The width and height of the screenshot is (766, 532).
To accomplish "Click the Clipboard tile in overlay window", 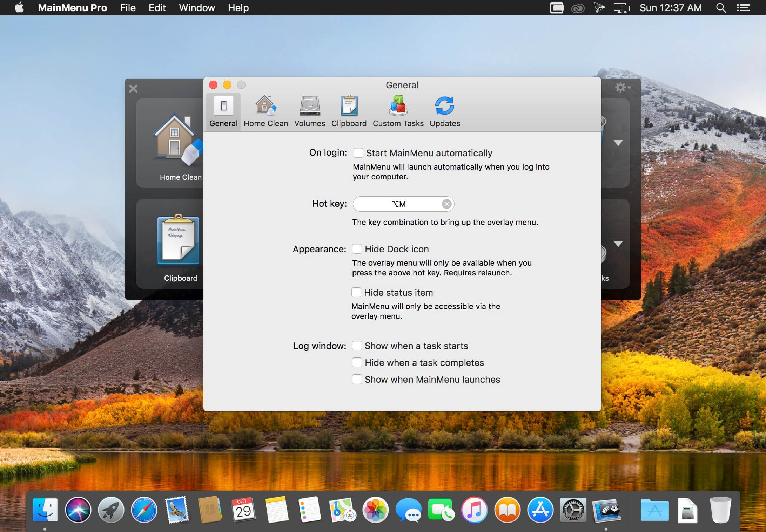I will tap(170, 244).
